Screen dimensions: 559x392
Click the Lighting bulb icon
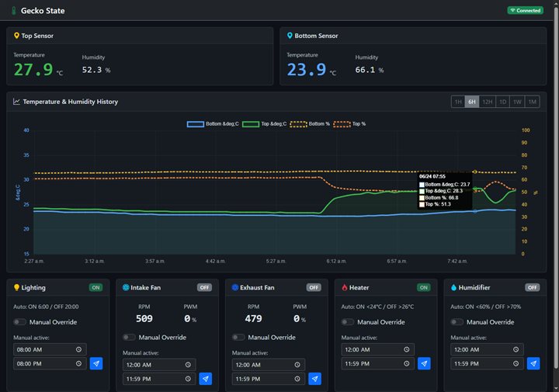tap(16, 287)
